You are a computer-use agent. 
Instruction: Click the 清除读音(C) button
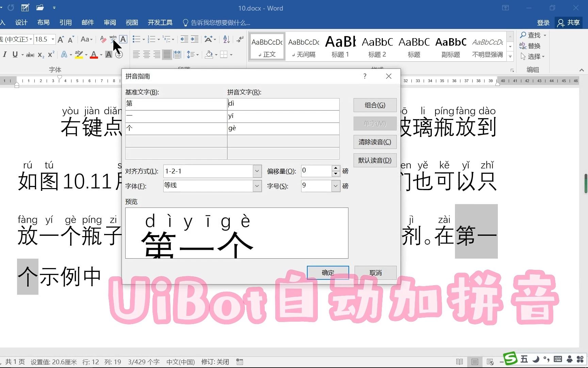[x=375, y=142]
